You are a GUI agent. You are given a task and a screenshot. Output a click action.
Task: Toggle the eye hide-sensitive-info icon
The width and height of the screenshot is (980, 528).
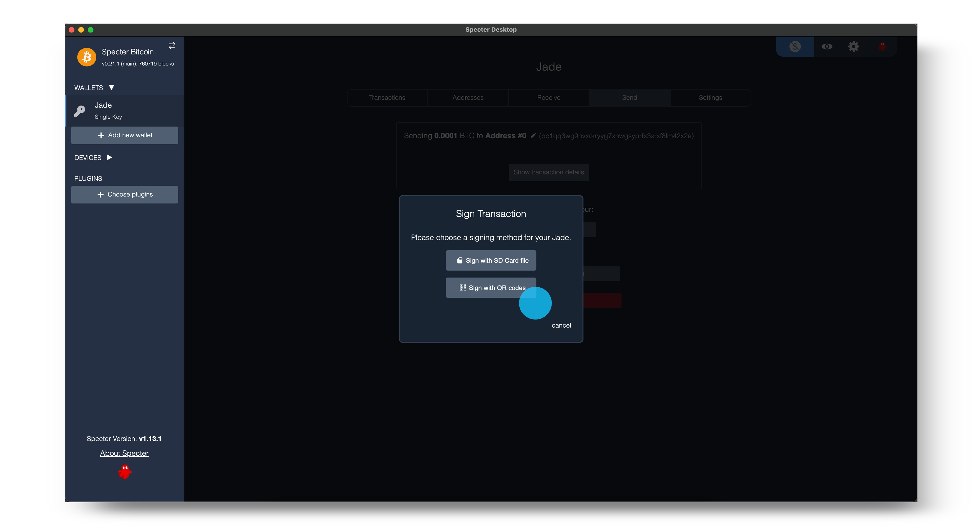pyautogui.click(x=827, y=46)
